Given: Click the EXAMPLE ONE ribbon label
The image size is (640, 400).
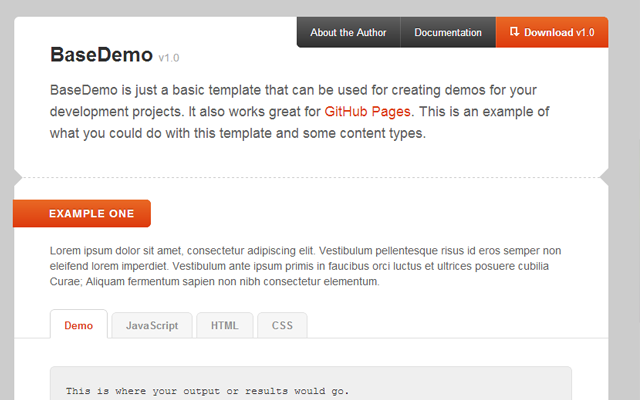Looking at the screenshot, I should tap(90, 214).
